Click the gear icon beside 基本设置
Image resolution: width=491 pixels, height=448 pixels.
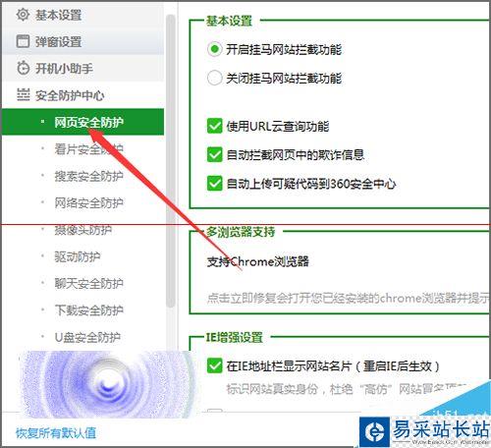23,15
